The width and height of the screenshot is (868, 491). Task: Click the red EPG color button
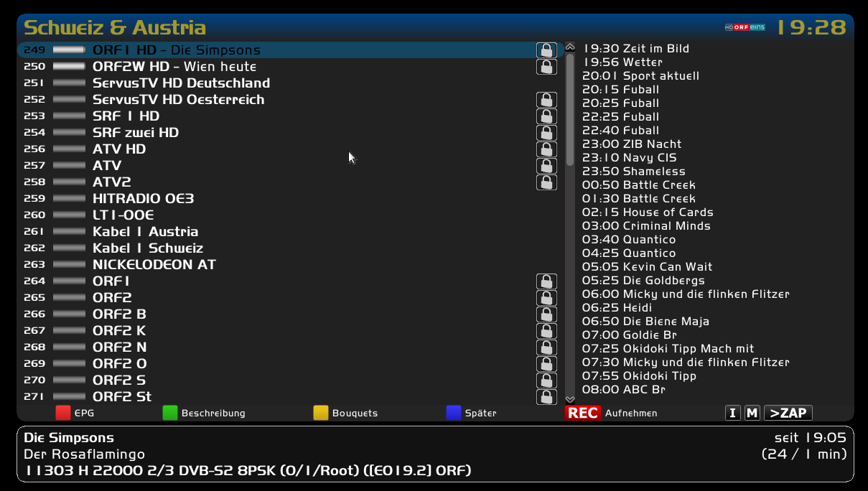[x=64, y=413]
